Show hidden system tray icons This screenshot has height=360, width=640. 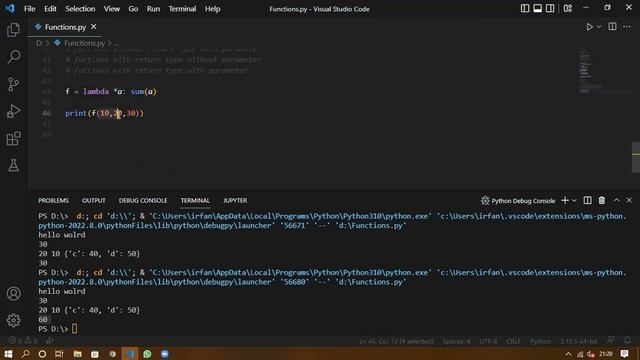568,354
